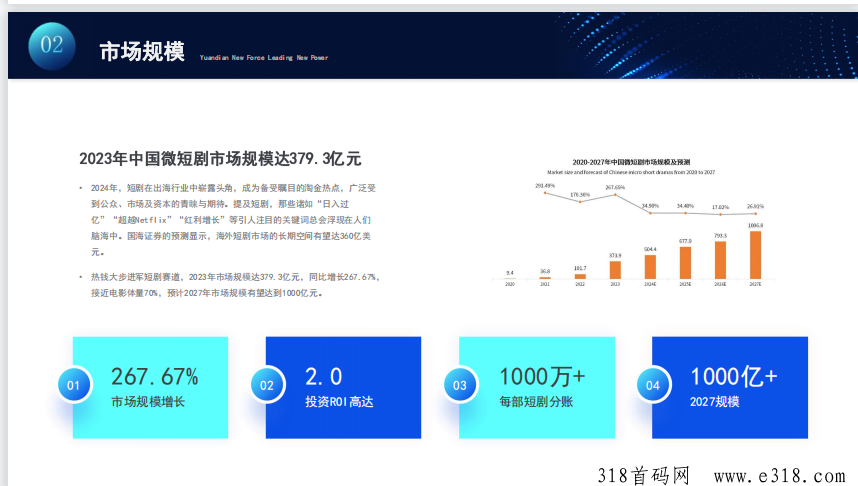
Task: Click the paragraph beginning 2024年，短剧在出海行业
Action: click(233, 219)
